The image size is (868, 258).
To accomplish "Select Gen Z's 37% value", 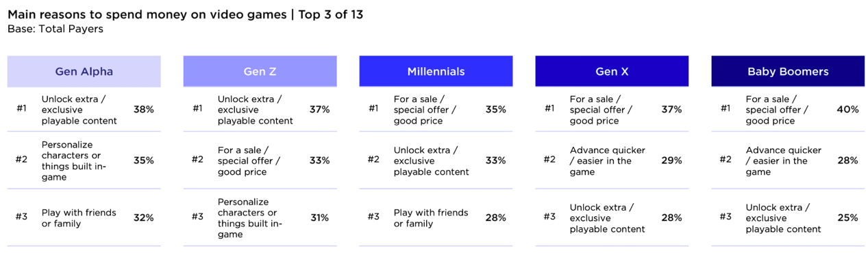I will (x=320, y=110).
